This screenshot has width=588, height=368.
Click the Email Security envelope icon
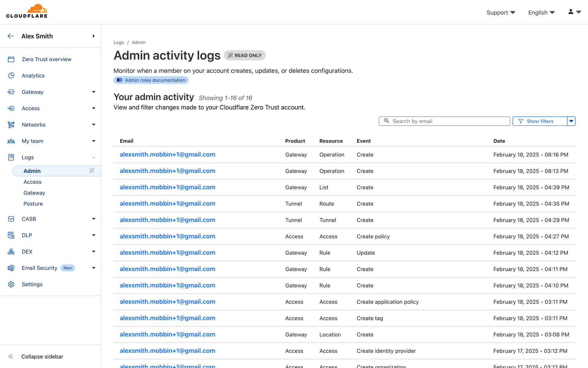11,268
